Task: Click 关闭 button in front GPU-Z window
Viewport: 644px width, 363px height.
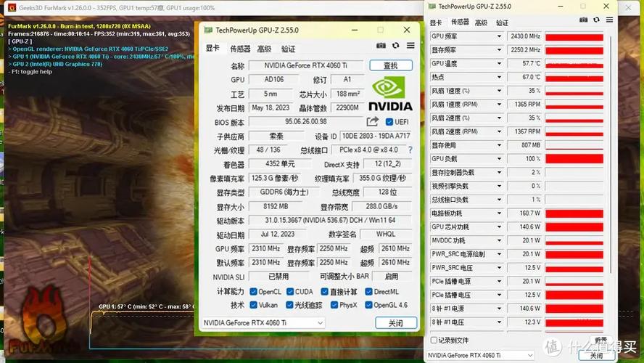Action: click(x=396, y=323)
